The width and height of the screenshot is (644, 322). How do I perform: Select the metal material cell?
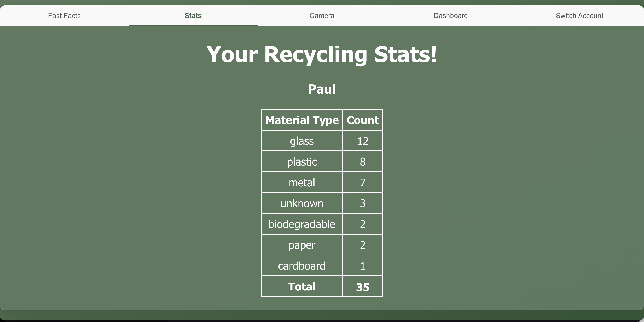(x=302, y=182)
